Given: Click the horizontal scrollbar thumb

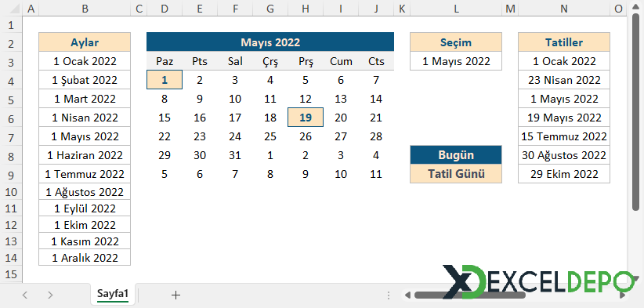Looking at the screenshot, I should click(x=470, y=295).
